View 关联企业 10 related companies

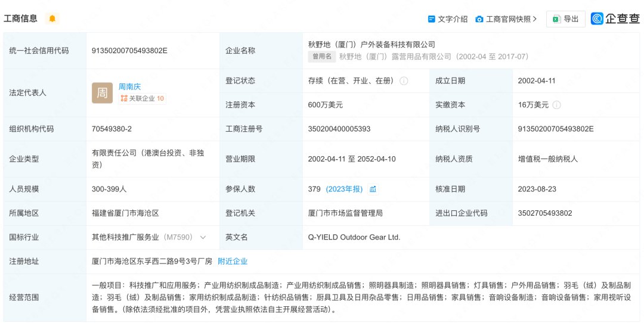pyautogui.click(x=143, y=98)
